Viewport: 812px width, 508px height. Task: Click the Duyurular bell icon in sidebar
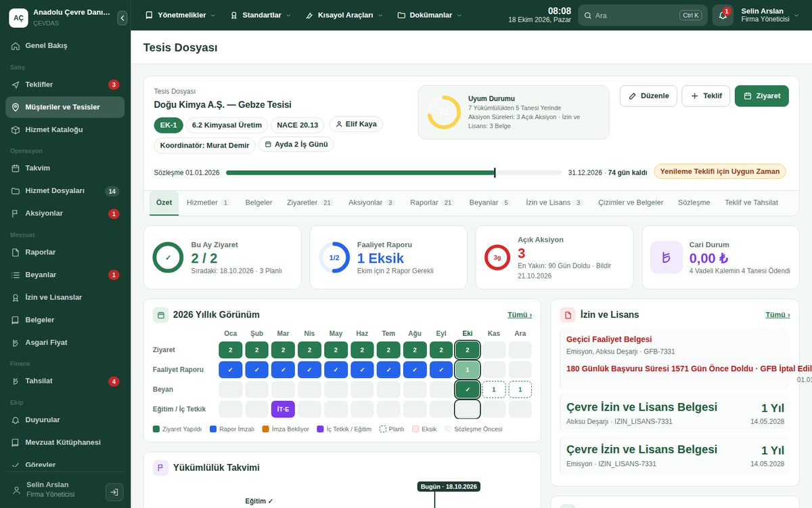point(16,420)
